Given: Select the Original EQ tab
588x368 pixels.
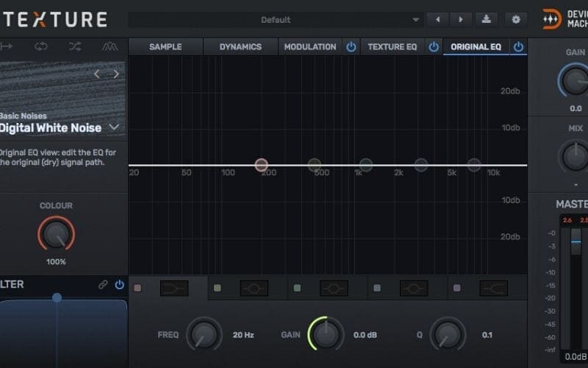Looking at the screenshot, I should pos(476,47).
